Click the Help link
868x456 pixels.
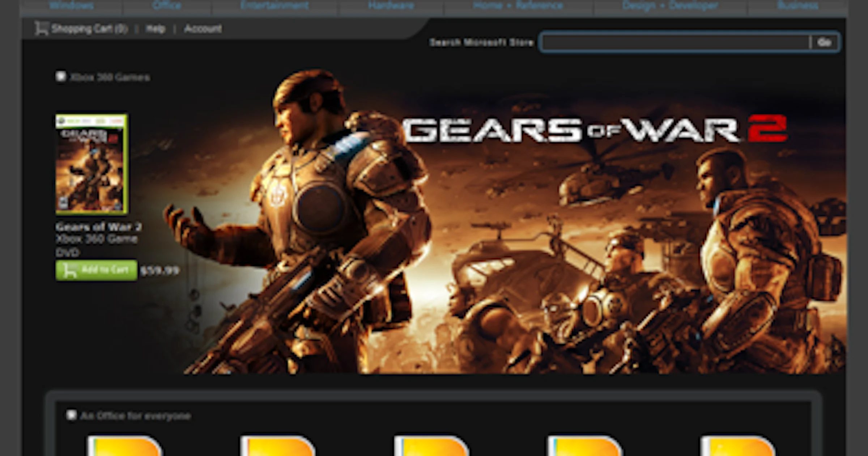(x=156, y=29)
